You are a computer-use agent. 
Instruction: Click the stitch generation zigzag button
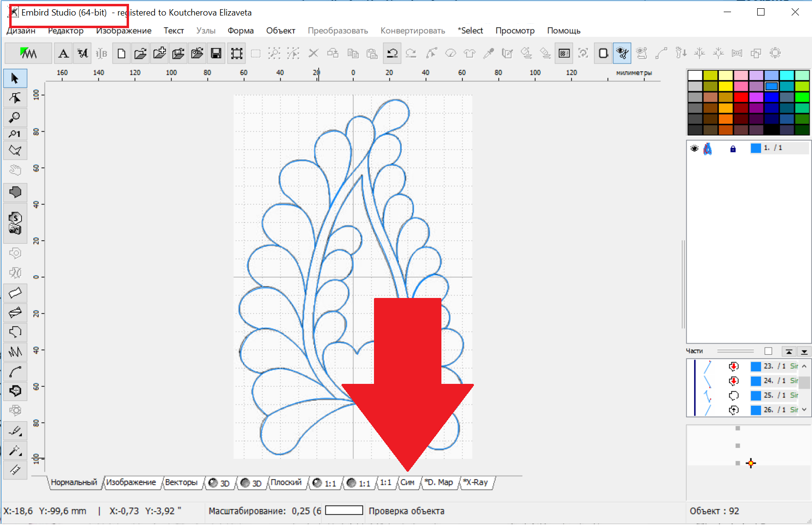[x=28, y=53]
